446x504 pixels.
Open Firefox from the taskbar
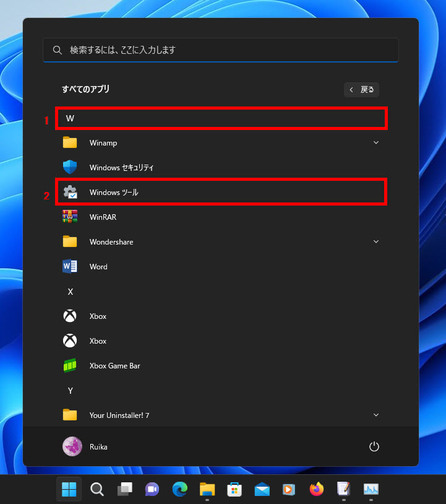pyautogui.click(x=317, y=490)
